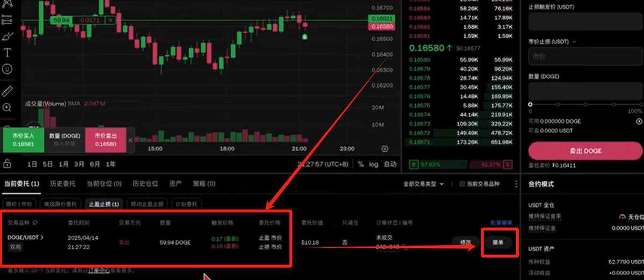The image size is (644, 280).
Task: Expand the DOGE/USDT pair chevron
Action: [42, 237]
